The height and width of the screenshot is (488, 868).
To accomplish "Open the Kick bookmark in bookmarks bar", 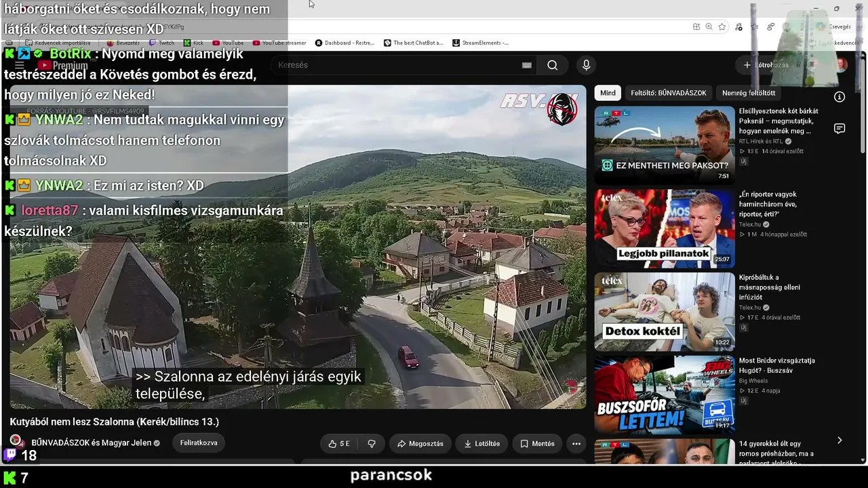I will coord(193,43).
